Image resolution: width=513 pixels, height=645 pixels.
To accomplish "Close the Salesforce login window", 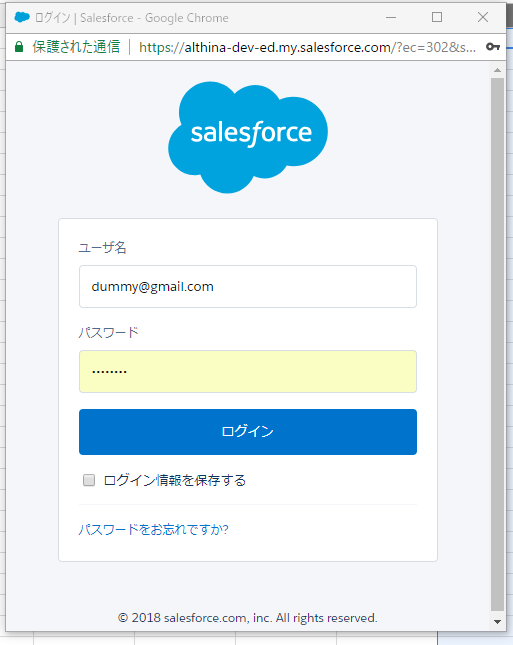I will 483,17.
